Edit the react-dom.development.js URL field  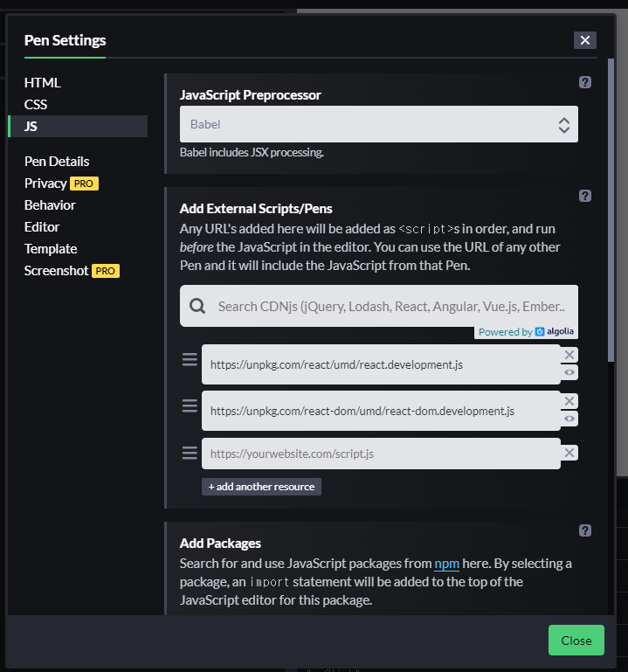(x=381, y=411)
